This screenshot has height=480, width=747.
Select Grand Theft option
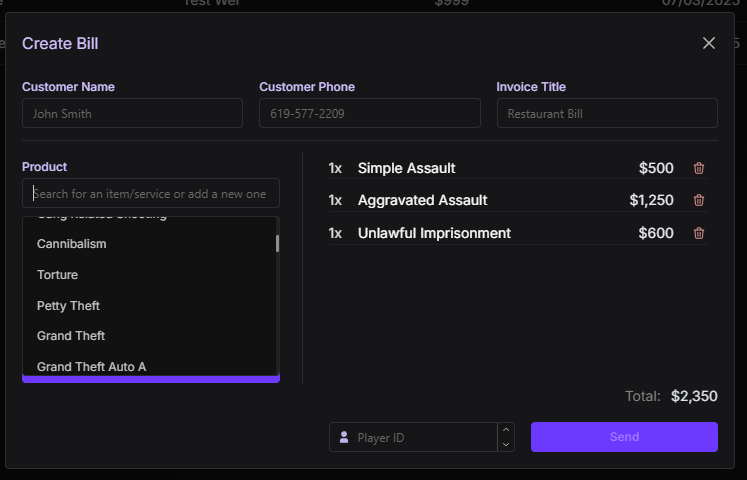(71, 336)
